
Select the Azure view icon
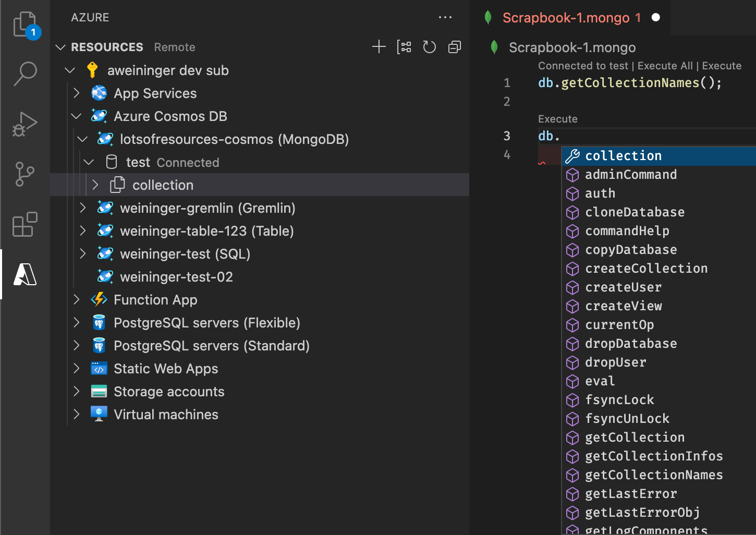(25, 274)
